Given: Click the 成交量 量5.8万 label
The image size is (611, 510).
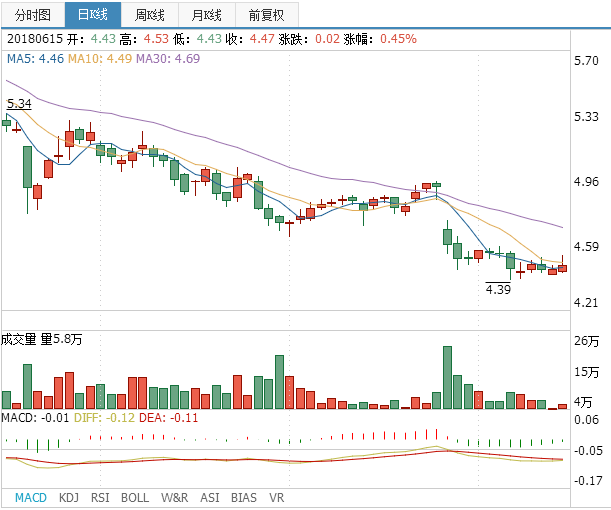Looking at the screenshot, I should click(x=42, y=339).
